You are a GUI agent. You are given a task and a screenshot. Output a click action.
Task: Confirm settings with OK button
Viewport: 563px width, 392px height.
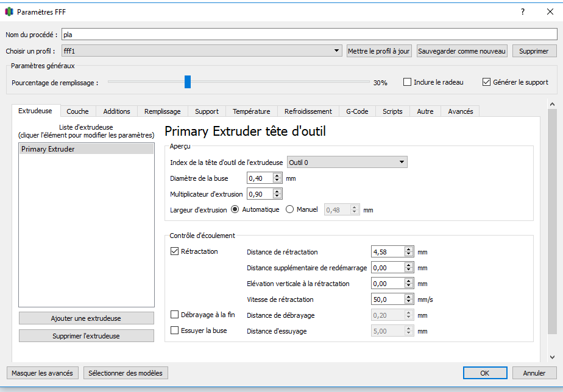point(485,373)
